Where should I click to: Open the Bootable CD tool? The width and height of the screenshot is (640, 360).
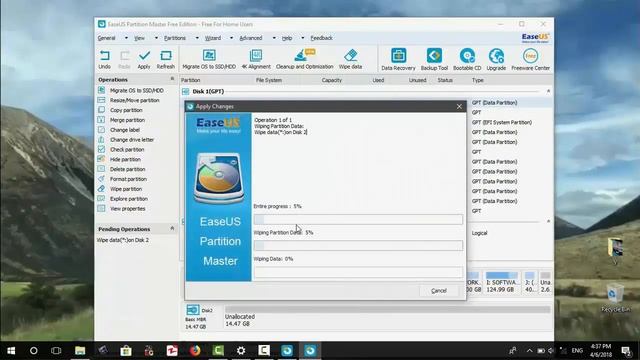click(467, 60)
